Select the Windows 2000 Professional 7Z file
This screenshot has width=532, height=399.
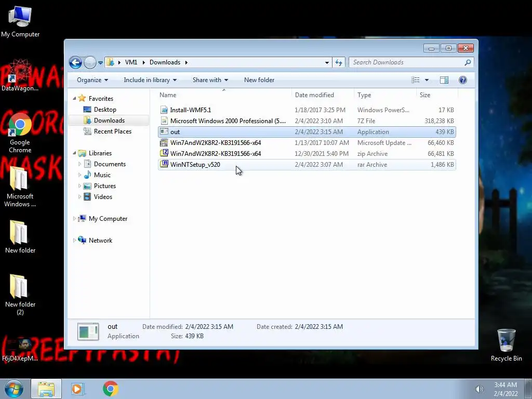click(x=307, y=121)
